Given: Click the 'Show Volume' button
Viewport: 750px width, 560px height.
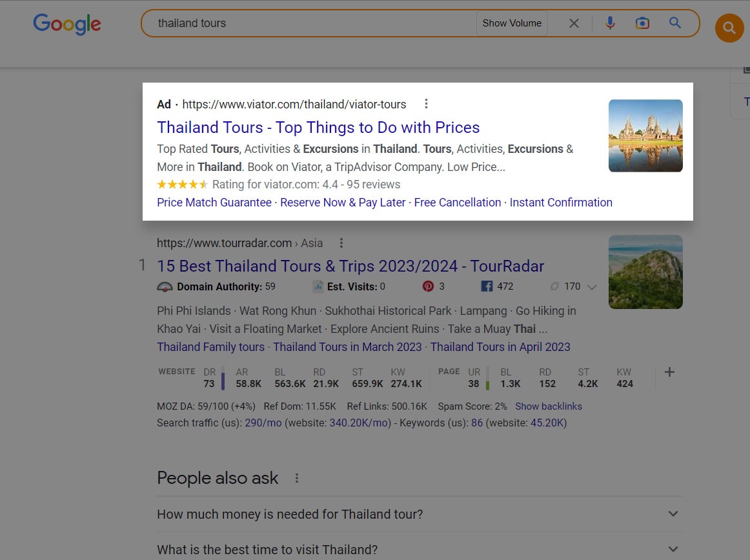Looking at the screenshot, I should [511, 23].
